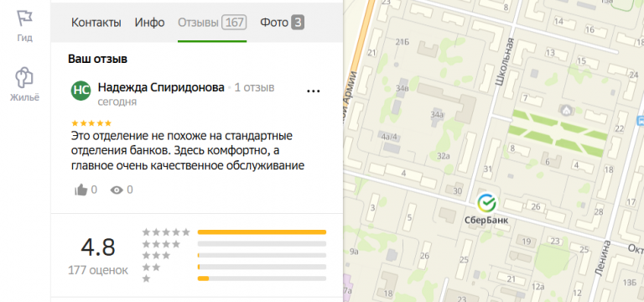This screenshot has height=302, width=644.
Task: Click the five-star rating bar
Action: pos(262,232)
